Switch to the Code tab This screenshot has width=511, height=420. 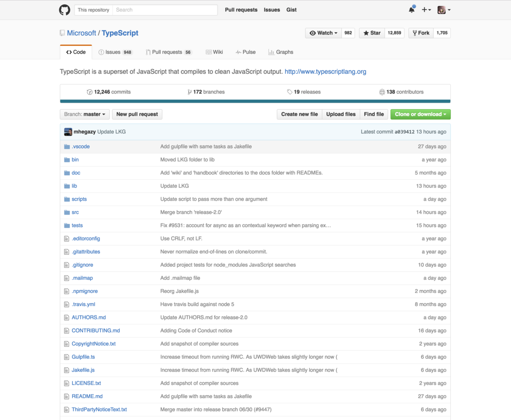click(76, 52)
